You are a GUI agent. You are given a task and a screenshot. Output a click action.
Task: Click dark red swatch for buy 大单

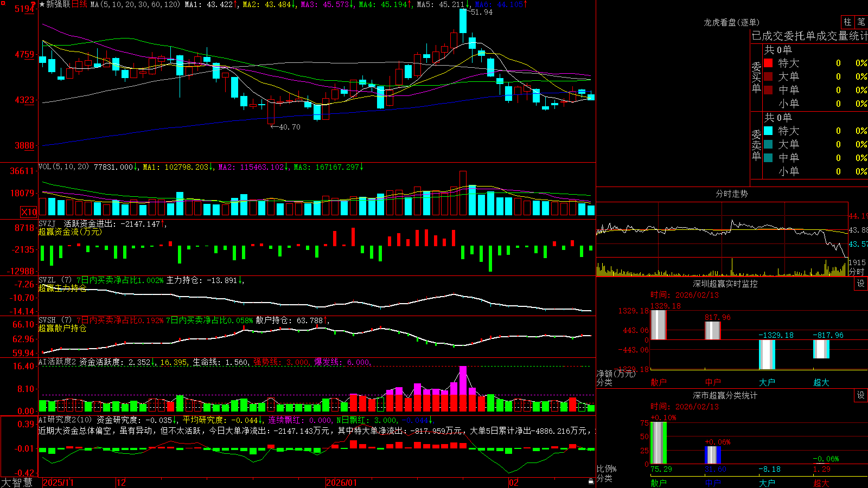[768, 76]
